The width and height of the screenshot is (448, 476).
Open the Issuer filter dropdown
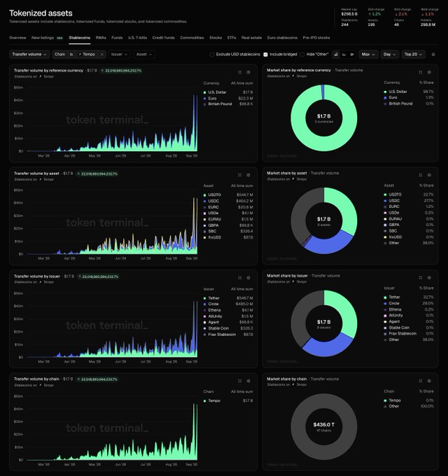click(x=119, y=55)
